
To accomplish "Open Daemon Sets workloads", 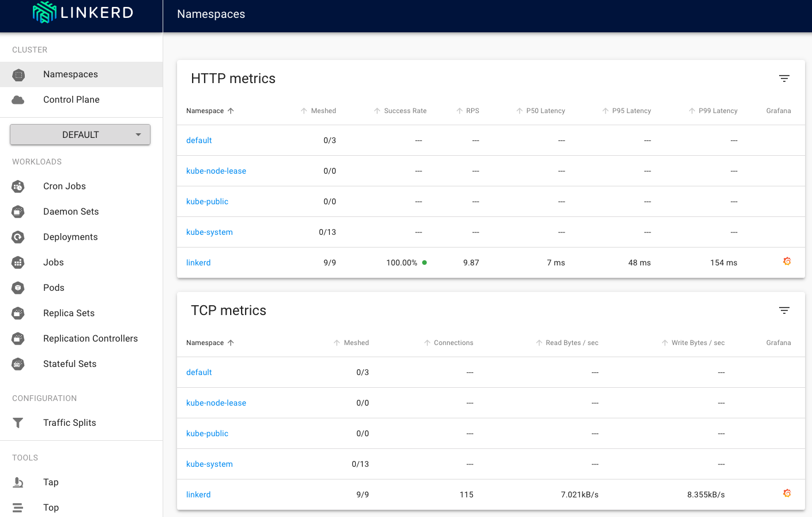I will coord(81,212).
